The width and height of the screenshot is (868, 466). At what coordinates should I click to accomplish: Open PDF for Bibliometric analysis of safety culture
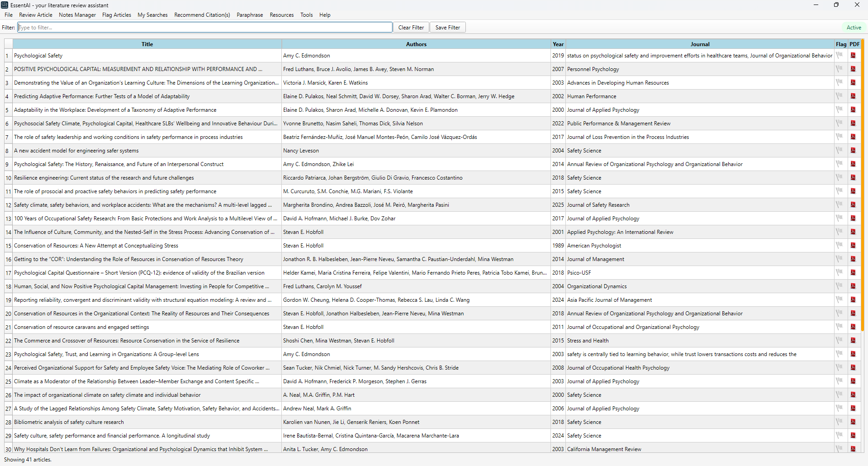[x=853, y=422]
